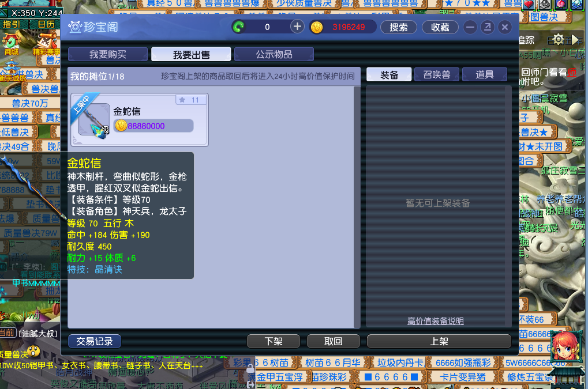Switch to the 我要出售 tab
Image resolution: width=588 pixels, height=389 pixels.
(191, 54)
